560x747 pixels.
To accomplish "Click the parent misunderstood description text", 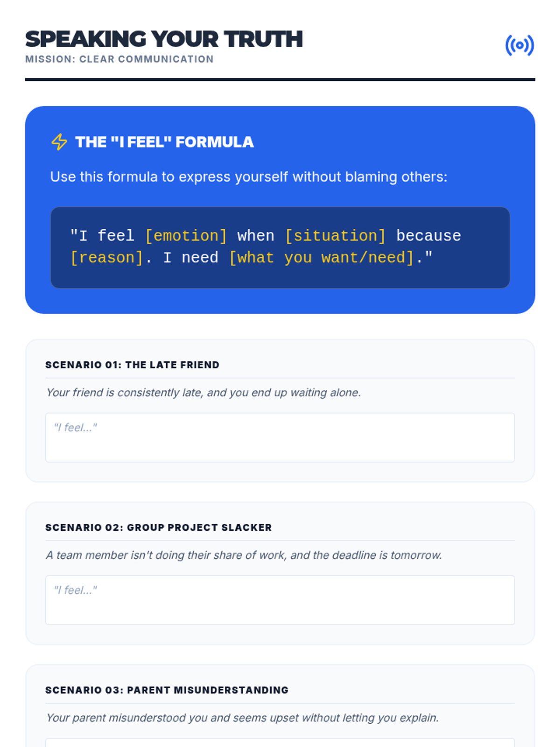I will coord(242,718).
